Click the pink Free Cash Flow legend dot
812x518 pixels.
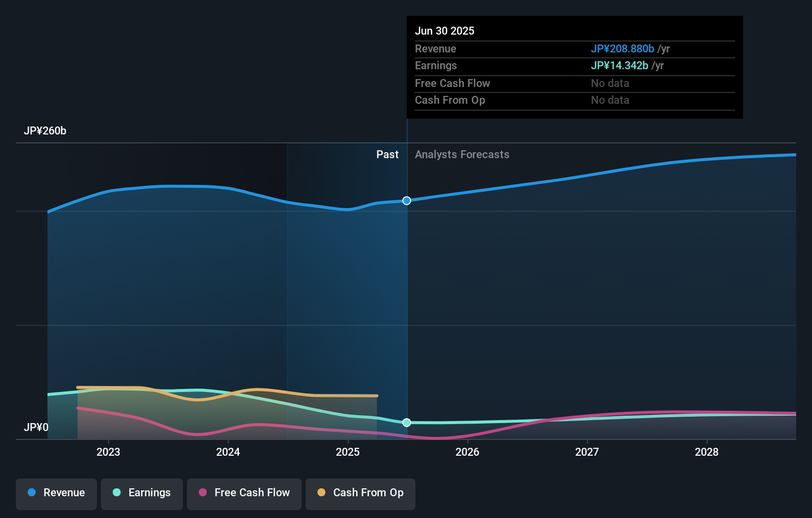pyautogui.click(x=203, y=493)
